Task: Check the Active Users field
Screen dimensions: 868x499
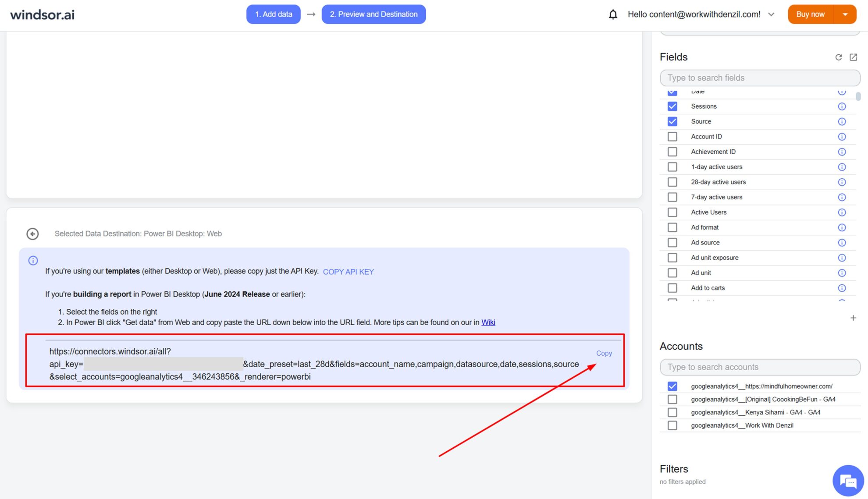Action: coord(672,212)
